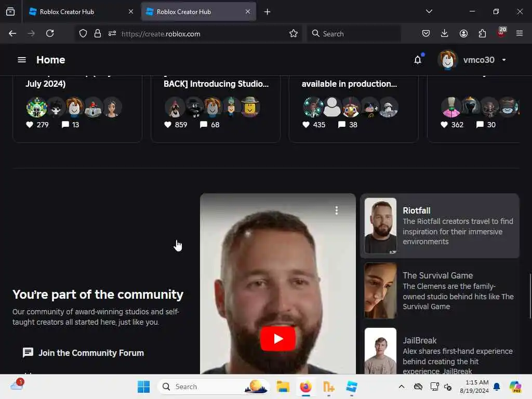
Task: Click the comment icon showing 13 replies
Action: [65, 125]
